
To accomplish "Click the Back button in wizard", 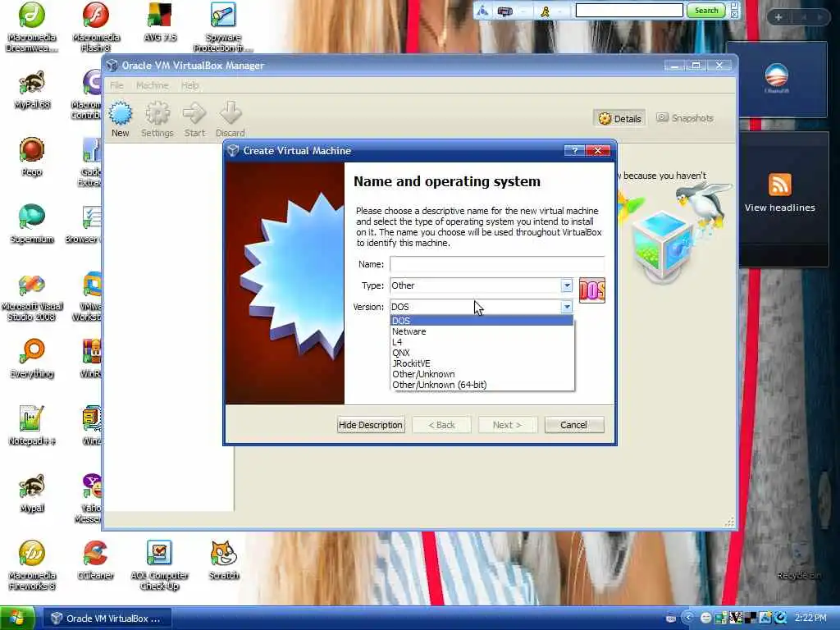I will click(441, 425).
